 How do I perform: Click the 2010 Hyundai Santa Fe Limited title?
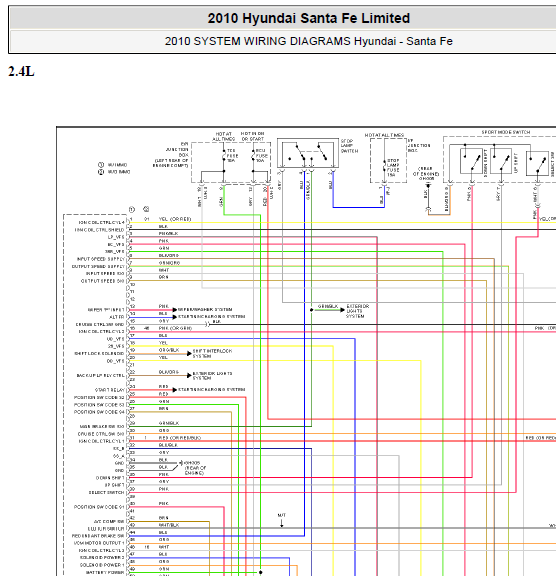[x=308, y=18]
